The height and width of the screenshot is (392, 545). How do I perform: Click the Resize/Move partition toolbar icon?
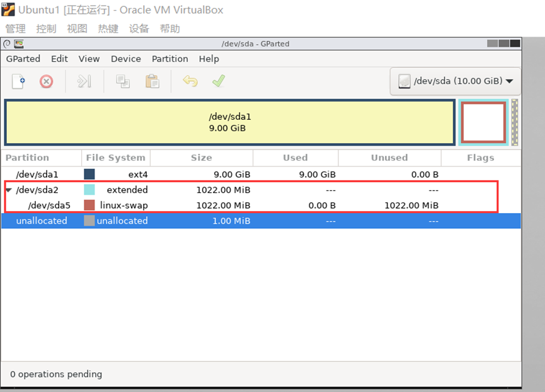84,81
